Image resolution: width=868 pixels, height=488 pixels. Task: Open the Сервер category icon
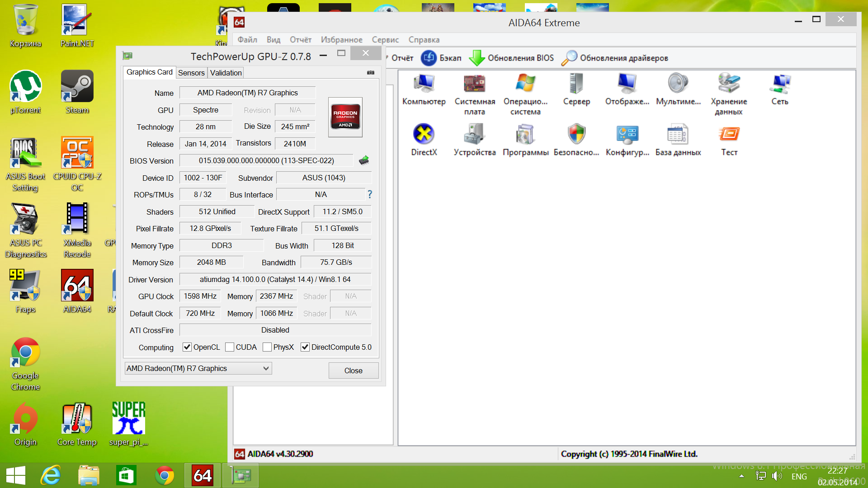coord(576,90)
